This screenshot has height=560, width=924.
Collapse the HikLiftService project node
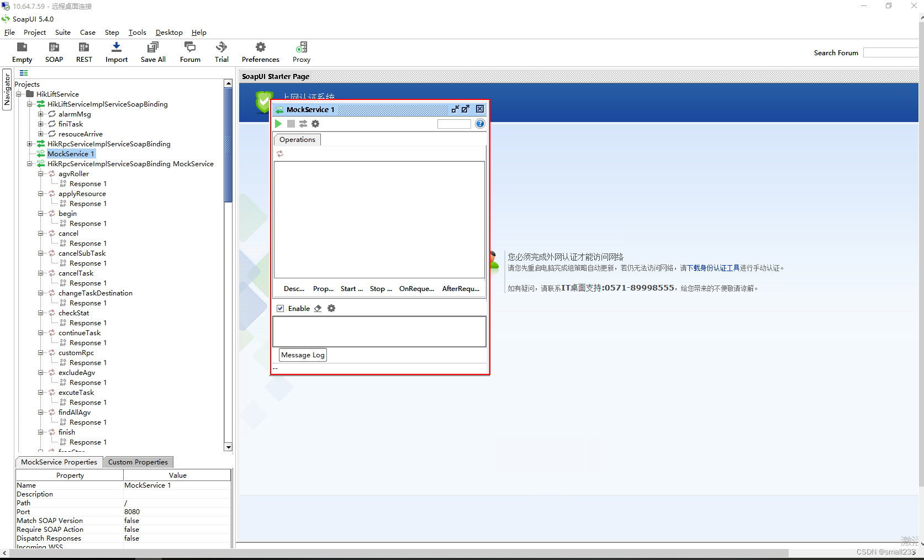pyautogui.click(x=18, y=94)
